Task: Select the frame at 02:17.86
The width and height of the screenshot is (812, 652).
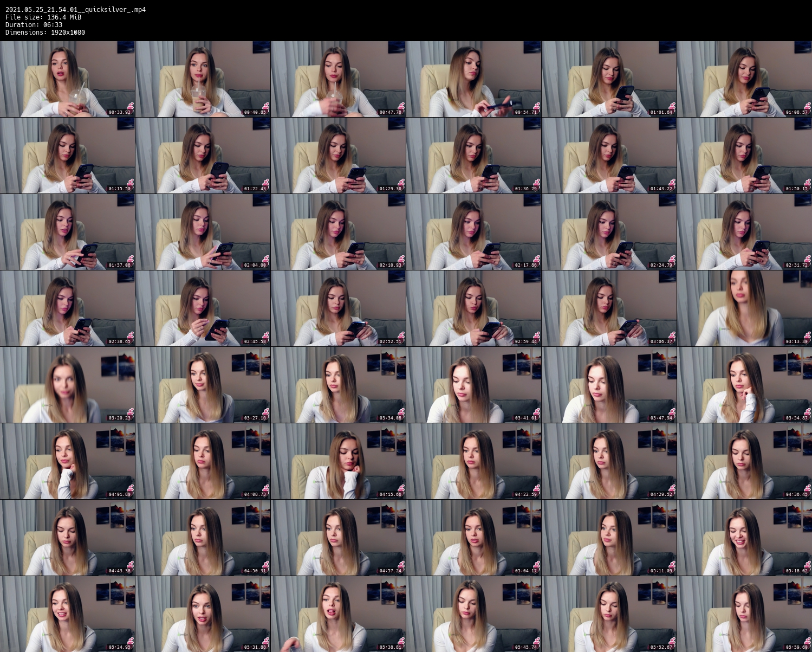Action: 473,232
